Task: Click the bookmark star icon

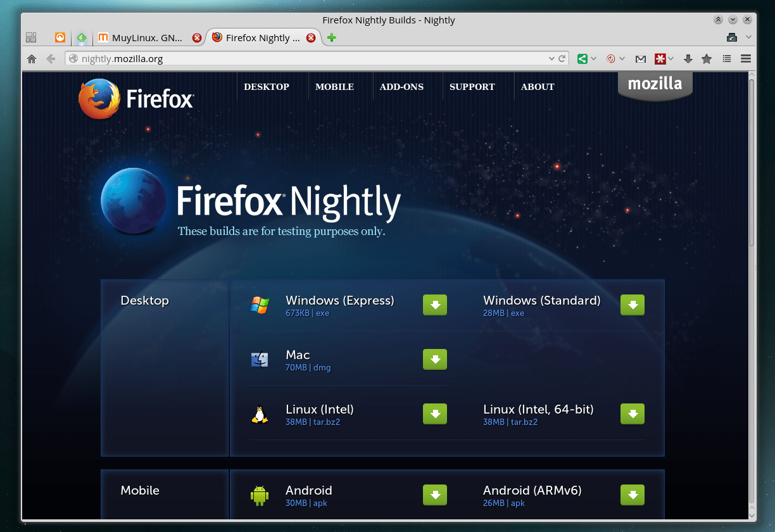Action: point(707,59)
